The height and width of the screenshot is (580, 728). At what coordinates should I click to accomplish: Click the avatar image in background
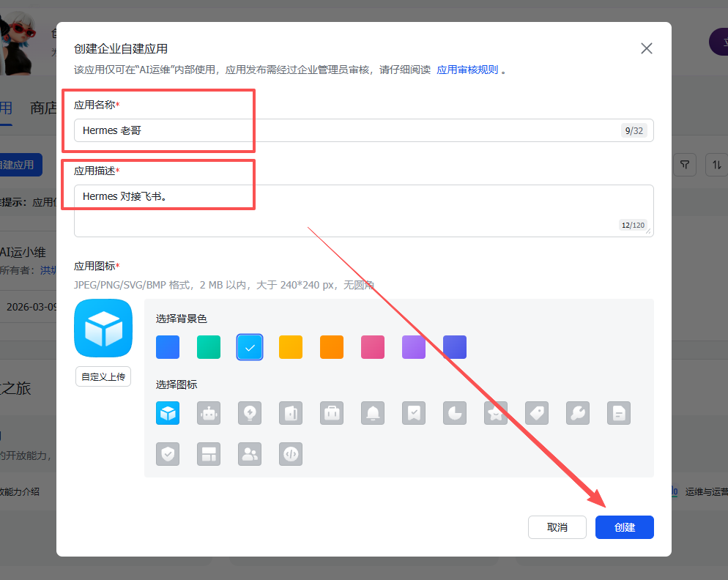18,42
